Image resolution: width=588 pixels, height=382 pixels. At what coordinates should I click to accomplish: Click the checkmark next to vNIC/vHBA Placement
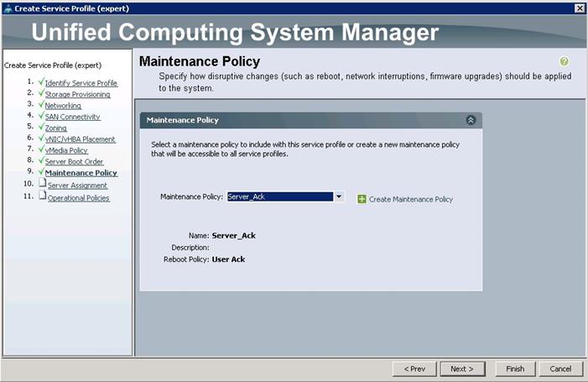point(41,138)
